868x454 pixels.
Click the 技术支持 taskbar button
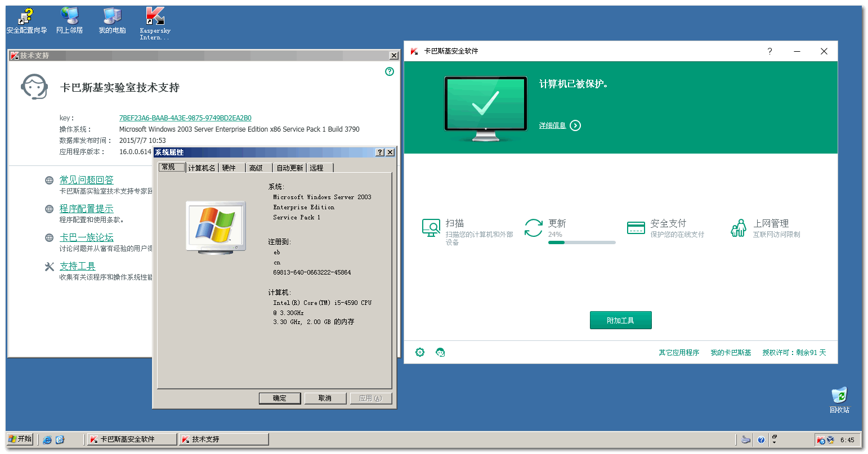[223, 439]
